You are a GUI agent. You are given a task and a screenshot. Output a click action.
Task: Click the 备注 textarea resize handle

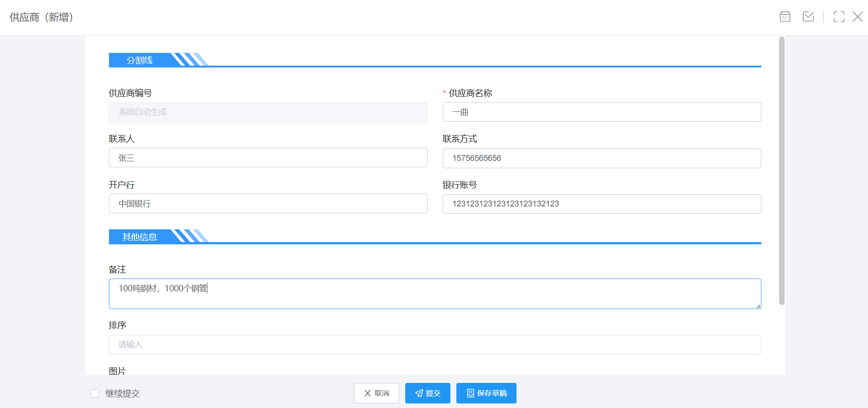point(758,306)
